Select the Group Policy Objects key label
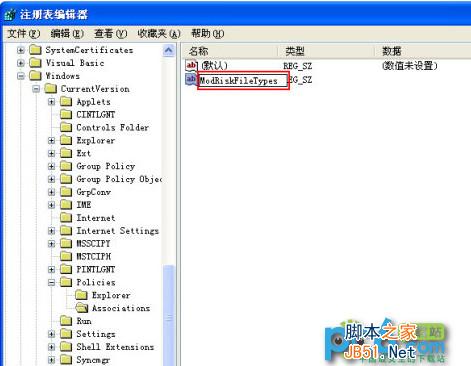 tap(119, 179)
